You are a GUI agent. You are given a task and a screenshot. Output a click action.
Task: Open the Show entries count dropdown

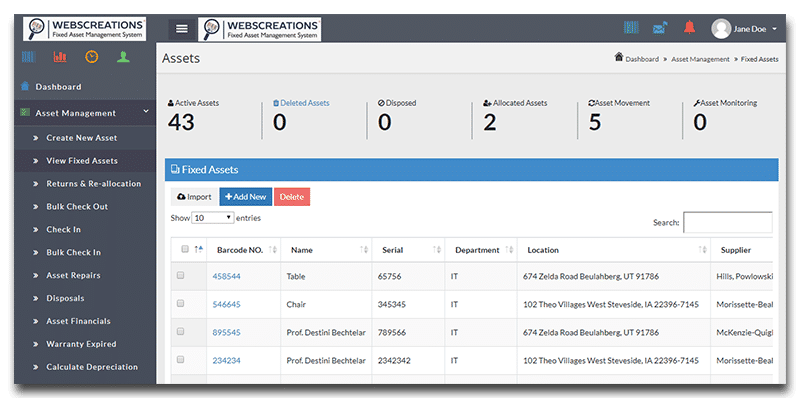[x=213, y=218]
